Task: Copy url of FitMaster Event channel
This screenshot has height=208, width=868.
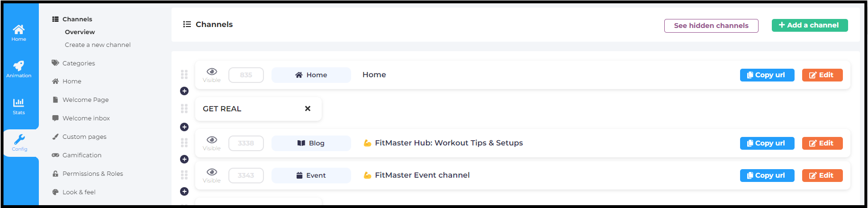Action: click(767, 175)
